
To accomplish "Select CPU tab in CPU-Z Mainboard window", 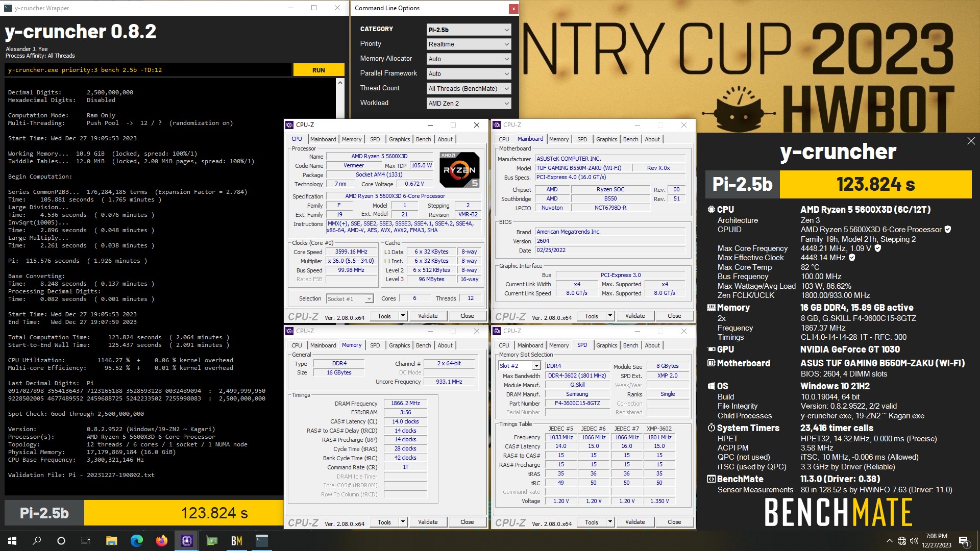I will [x=504, y=139].
